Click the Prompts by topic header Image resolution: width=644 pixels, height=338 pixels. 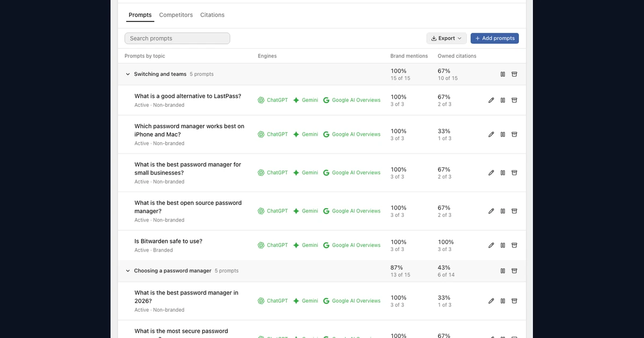[x=145, y=56]
